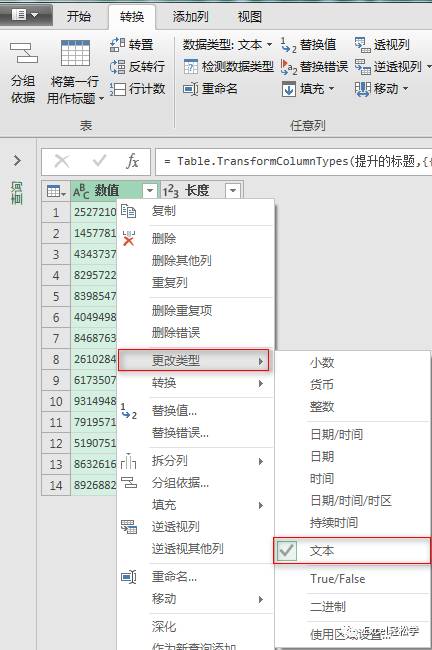The width and height of the screenshot is (432, 650).
Task: Click the cell starting with 2610284
Action: (x=95, y=359)
